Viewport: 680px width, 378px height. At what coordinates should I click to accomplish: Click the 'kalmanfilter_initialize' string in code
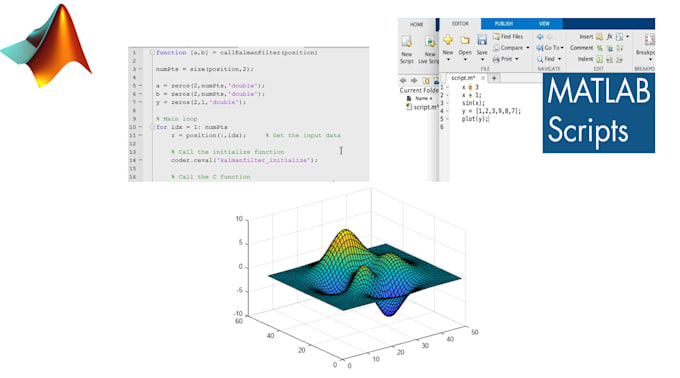(265, 160)
